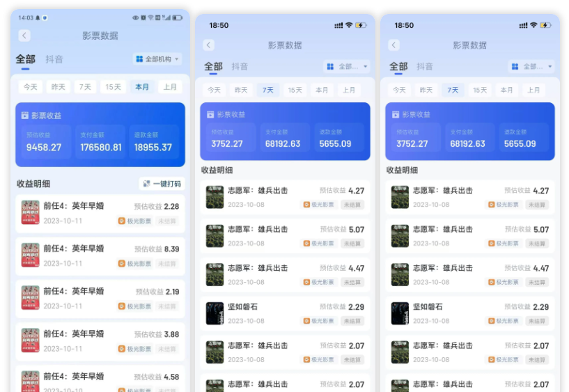Open 全部机构 dropdown in left phone
The width and height of the screenshot is (569, 392).
click(157, 58)
